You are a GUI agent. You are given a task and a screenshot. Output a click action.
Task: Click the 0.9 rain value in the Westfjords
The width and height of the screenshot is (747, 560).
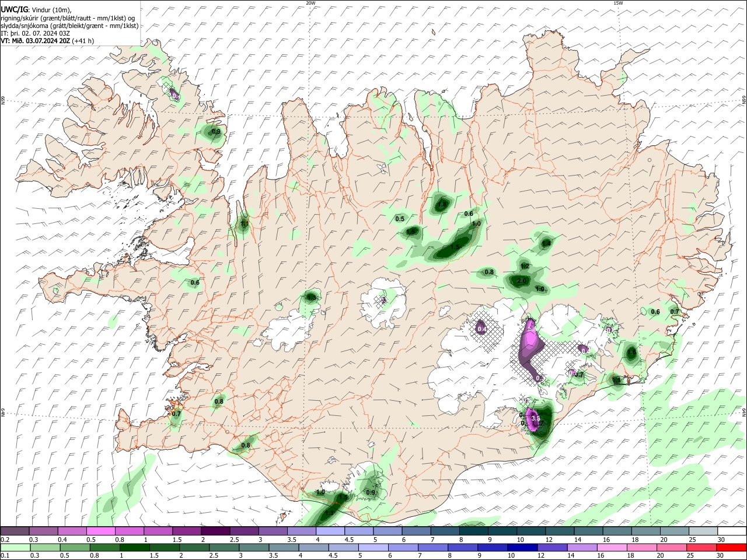[216, 132]
